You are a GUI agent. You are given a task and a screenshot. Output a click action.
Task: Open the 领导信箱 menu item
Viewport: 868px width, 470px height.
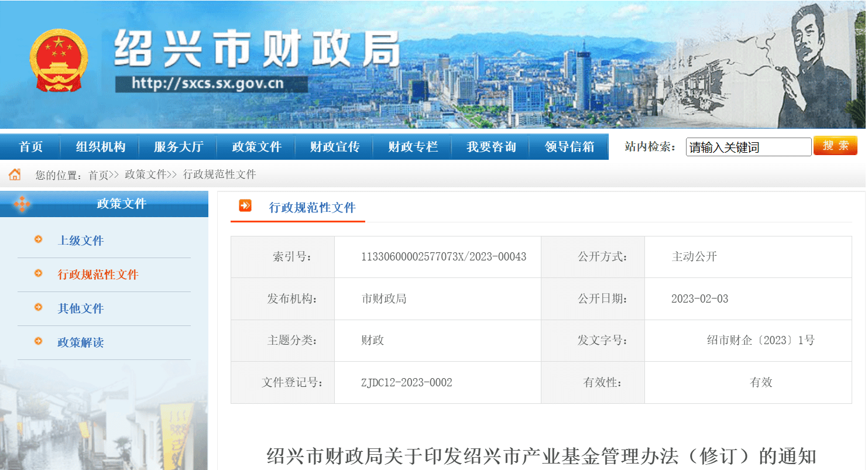[x=569, y=147]
